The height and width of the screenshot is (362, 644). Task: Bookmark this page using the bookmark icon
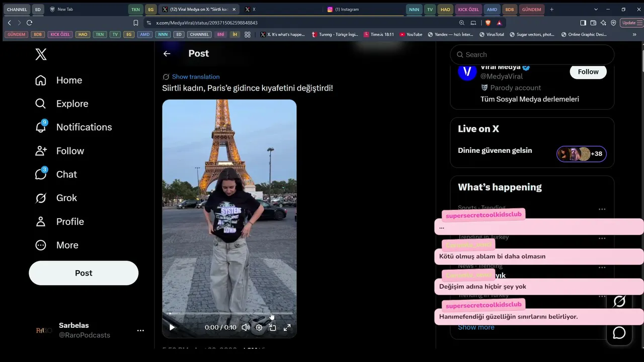[136, 23]
